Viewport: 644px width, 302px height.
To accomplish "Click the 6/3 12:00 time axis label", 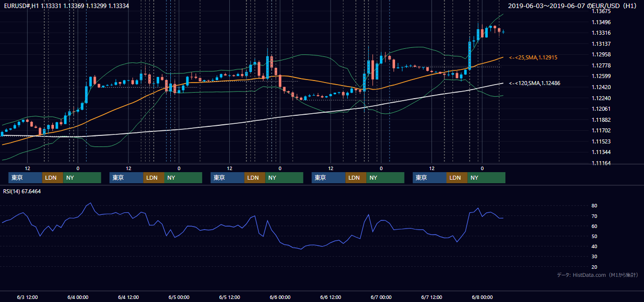I will pos(27,297).
